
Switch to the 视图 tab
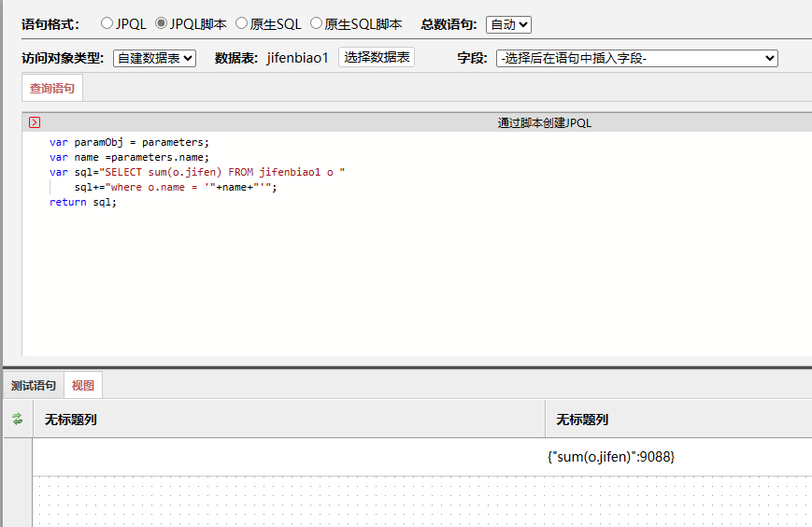coord(83,385)
